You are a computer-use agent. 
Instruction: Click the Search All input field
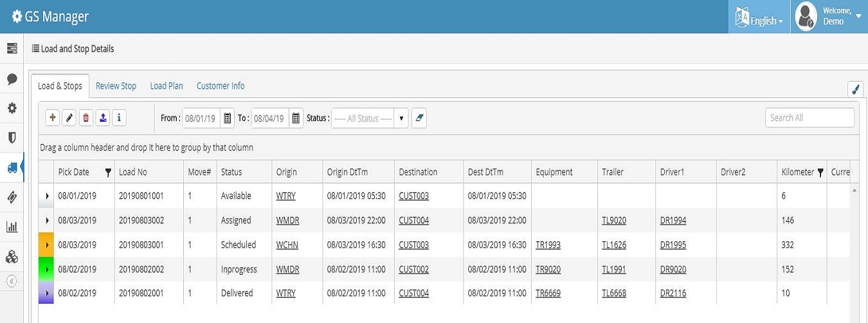click(809, 118)
